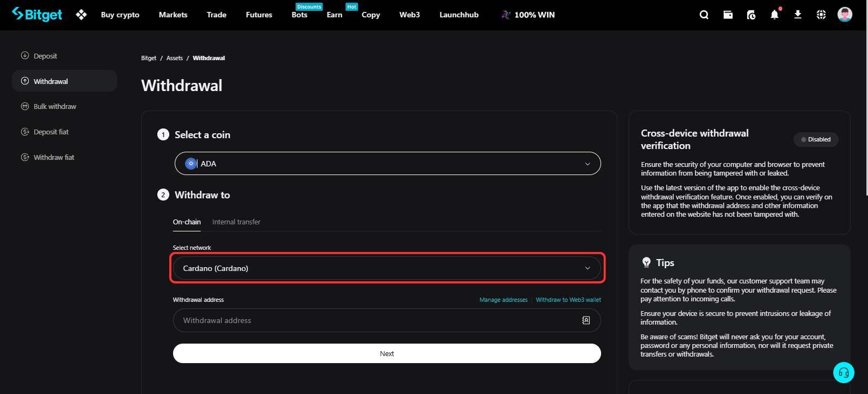Image resolution: width=868 pixels, height=394 pixels.
Task: Select the On-chain tab
Action: tap(187, 222)
